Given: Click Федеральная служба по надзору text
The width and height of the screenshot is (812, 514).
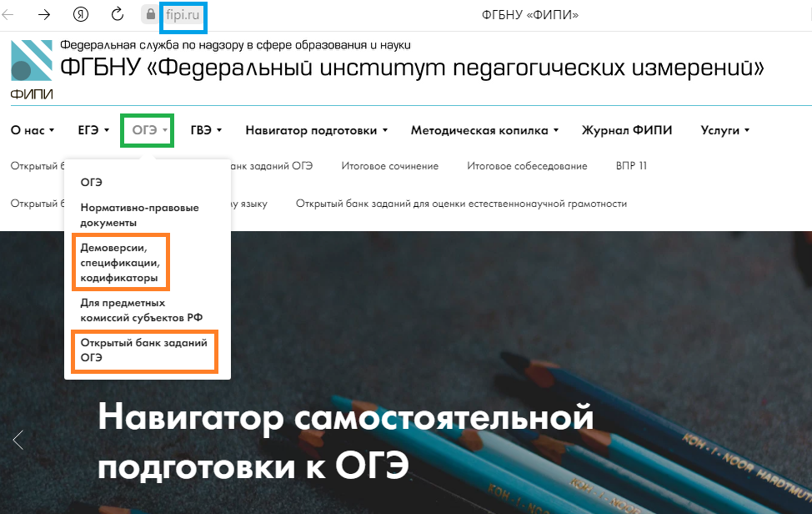Looking at the screenshot, I should [235, 45].
